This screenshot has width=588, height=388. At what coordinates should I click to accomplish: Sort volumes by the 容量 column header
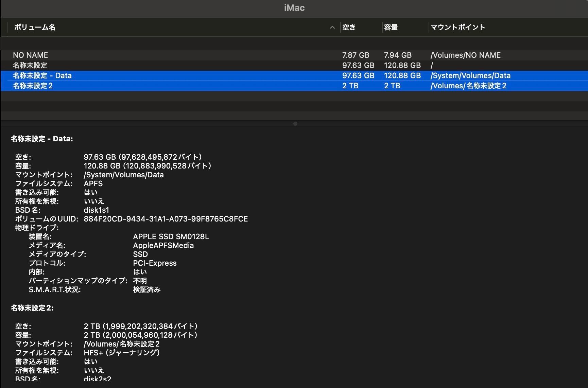pyautogui.click(x=391, y=28)
